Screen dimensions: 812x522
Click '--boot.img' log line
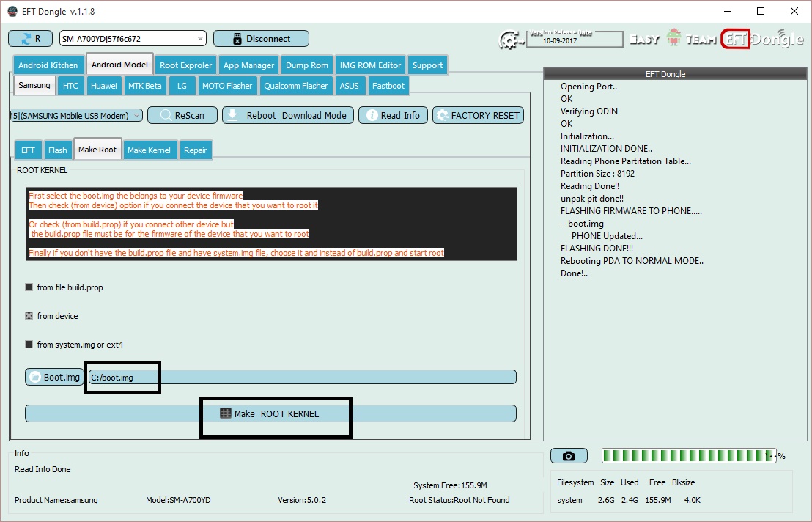click(582, 224)
